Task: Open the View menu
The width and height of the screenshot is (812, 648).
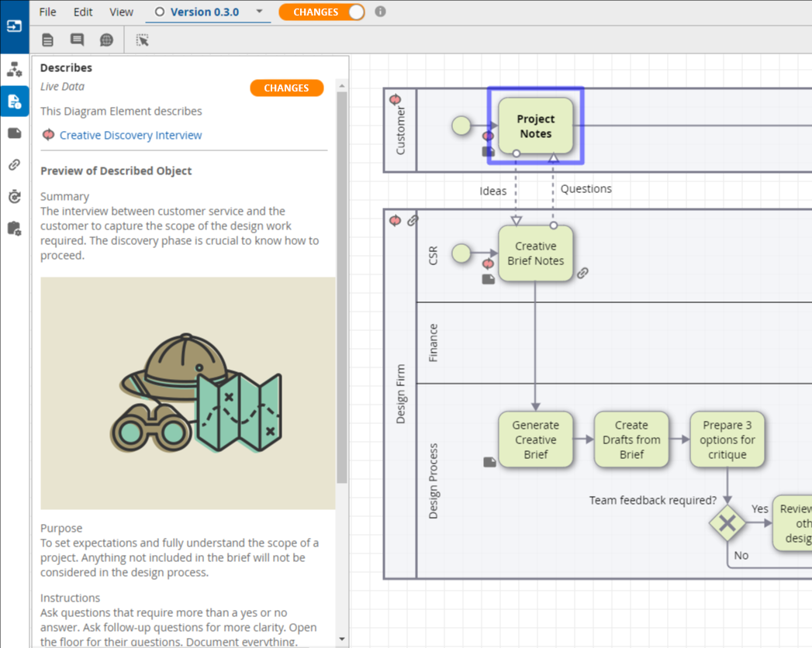Action: click(x=121, y=12)
